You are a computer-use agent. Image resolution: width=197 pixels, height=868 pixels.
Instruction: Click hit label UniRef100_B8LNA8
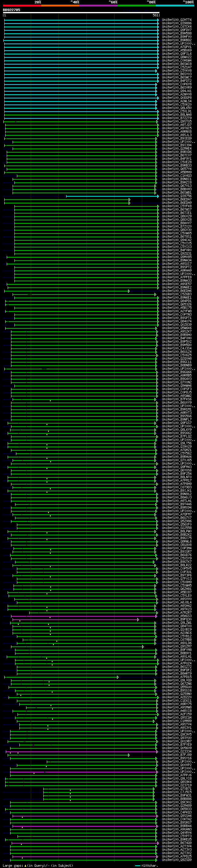[x=176, y=115]
